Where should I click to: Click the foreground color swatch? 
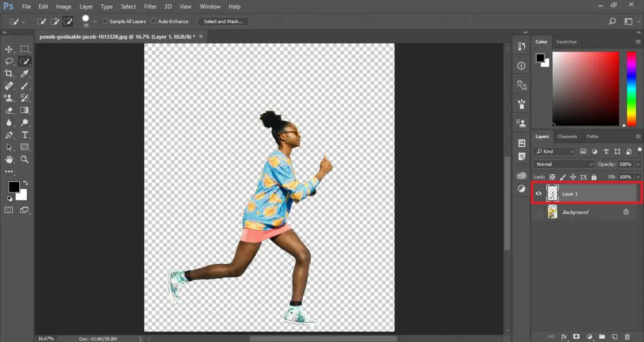tap(13, 187)
